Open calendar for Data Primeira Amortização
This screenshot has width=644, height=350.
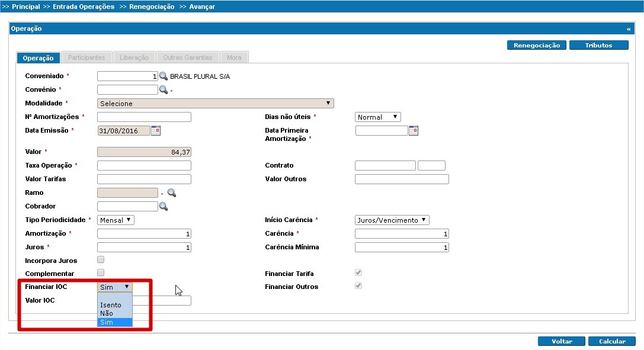point(413,130)
